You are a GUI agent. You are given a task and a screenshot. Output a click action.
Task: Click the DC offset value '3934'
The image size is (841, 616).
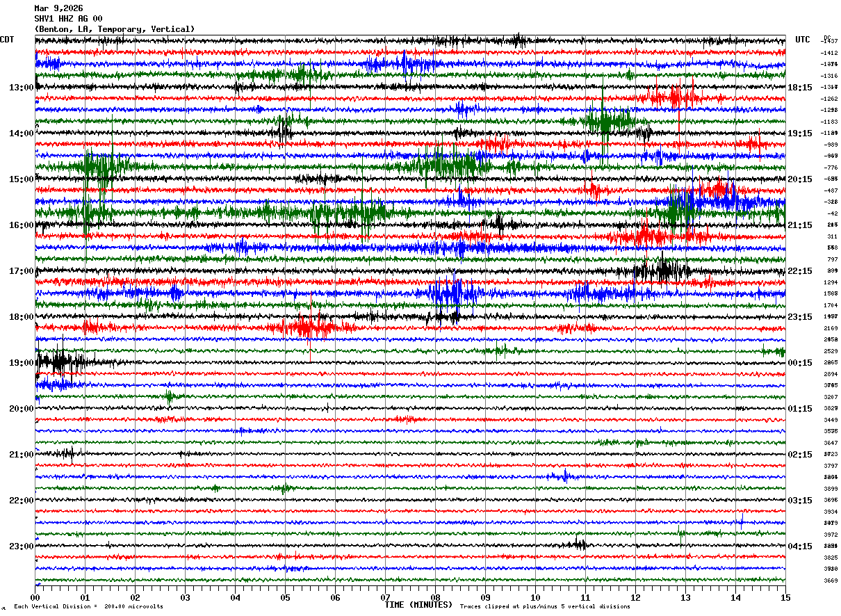point(831,512)
